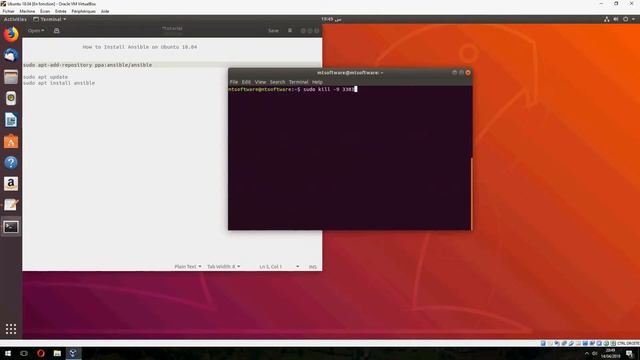Open the network status icon in top bar

click(607, 19)
